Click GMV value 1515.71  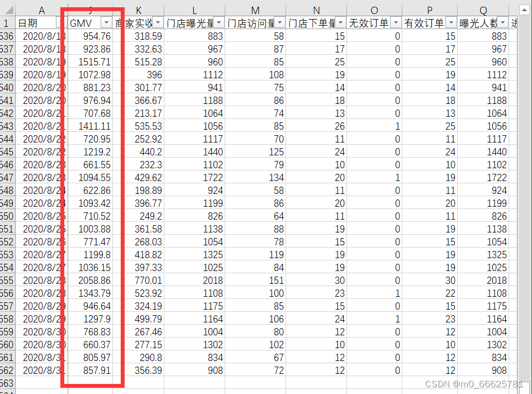[x=94, y=62]
